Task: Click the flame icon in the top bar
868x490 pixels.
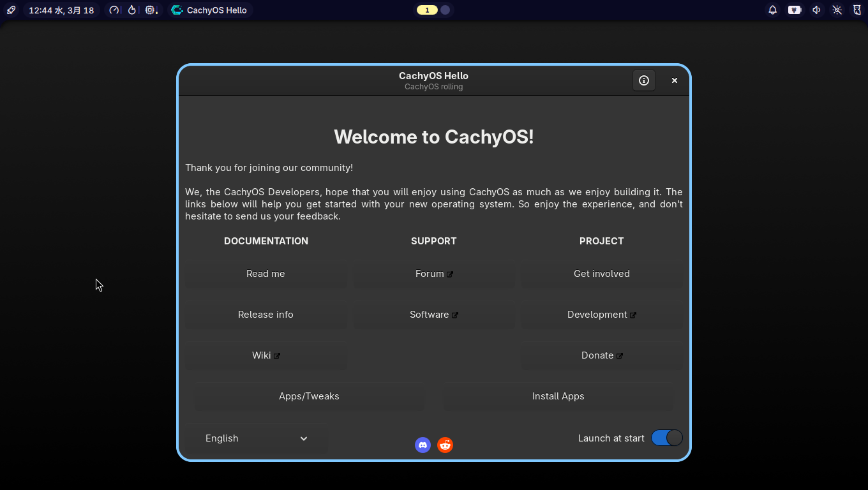Action: tap(132, 10)
